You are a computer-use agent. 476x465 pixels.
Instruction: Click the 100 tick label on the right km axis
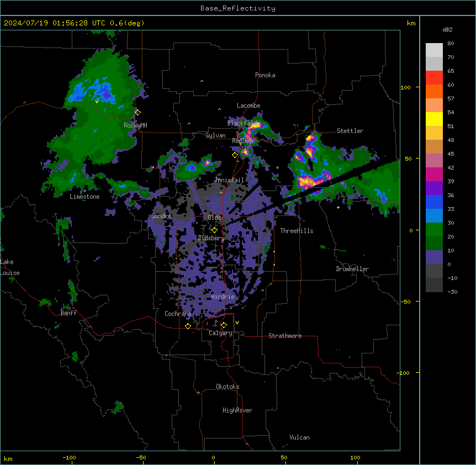click(x=405, y=87)
